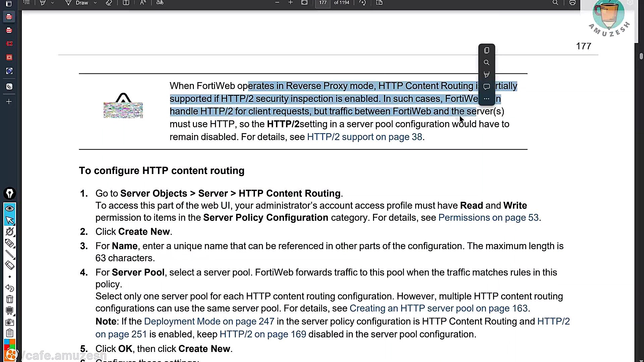Open the whiteboard easel tool

tap(10, 311)
